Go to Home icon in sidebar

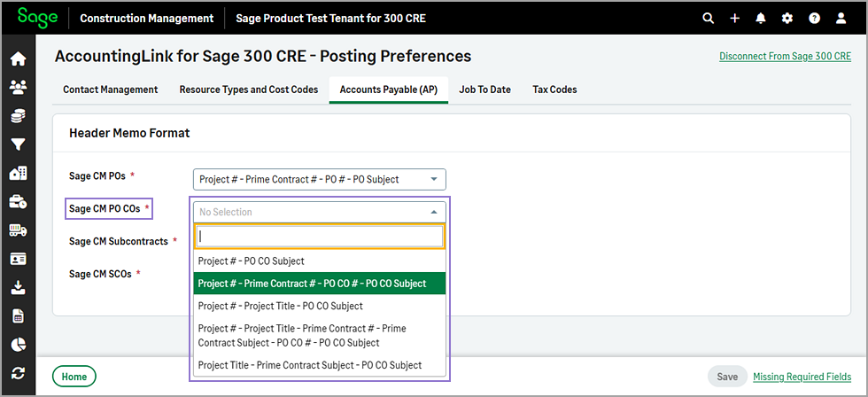pos(19,58)
